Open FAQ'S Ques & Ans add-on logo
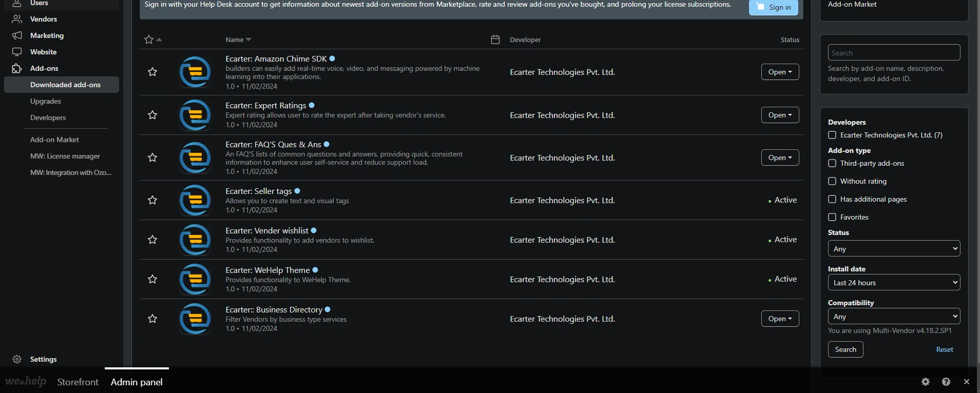 pos(195,158)
